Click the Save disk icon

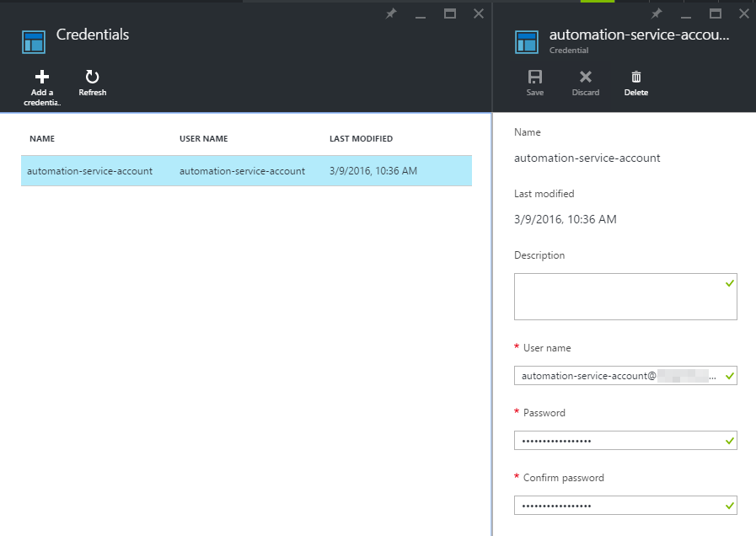534,78
